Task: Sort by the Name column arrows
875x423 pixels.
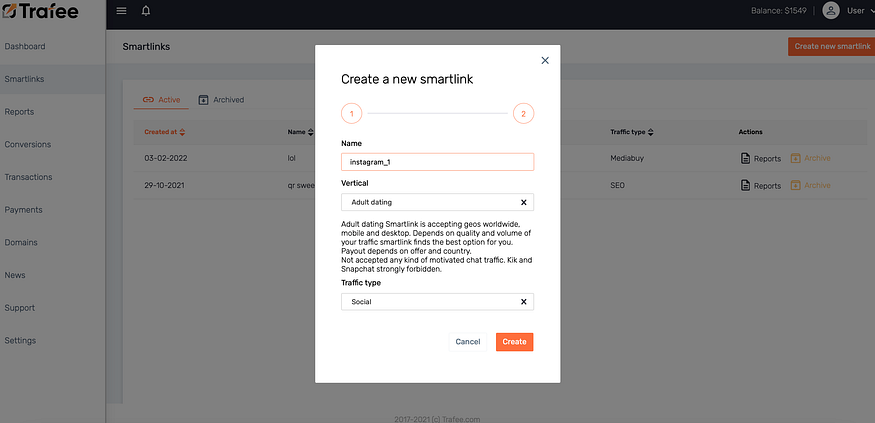Action: point(310,132)
